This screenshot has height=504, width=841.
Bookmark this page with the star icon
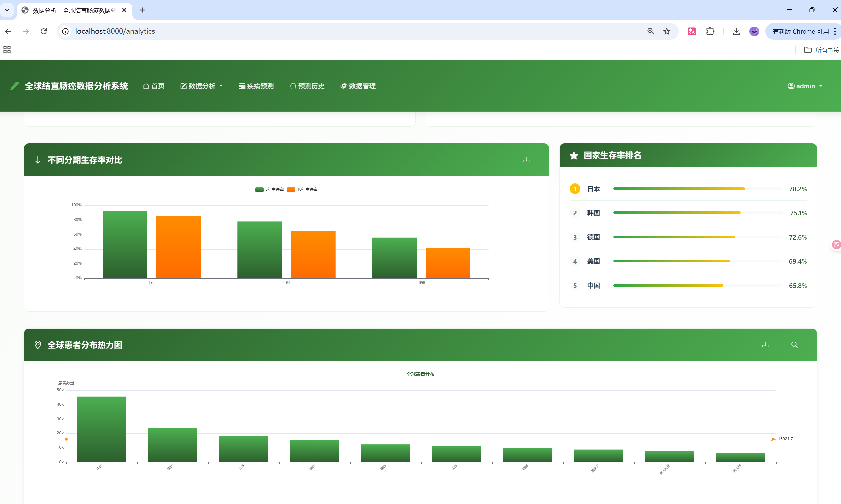(666, 31)
